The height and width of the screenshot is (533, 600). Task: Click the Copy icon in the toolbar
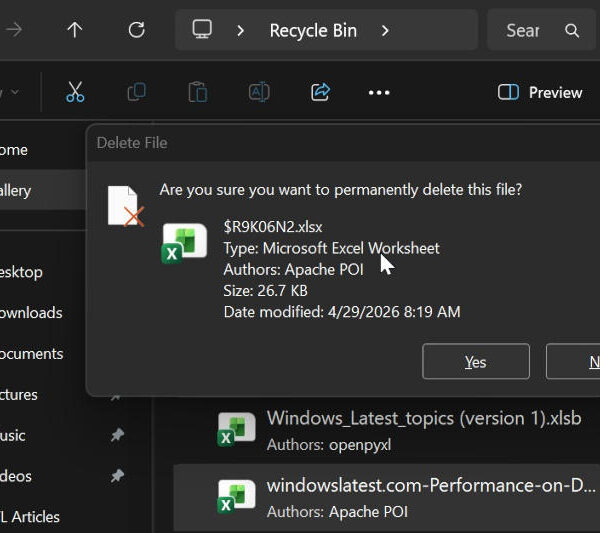(x=137, y=92)
